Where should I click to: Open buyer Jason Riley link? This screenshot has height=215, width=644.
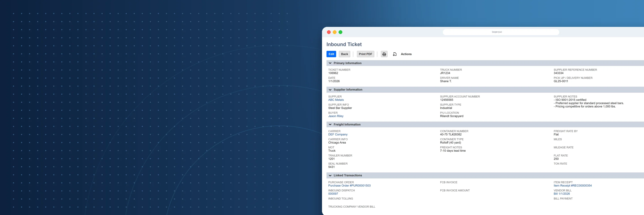(x=336, y=116)
